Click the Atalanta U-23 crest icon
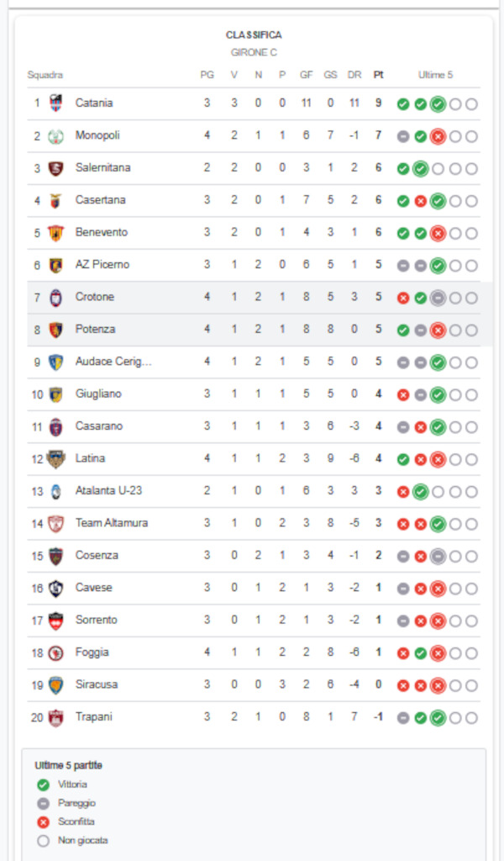The height and width of the screenshot is (861, 504). pos(56,491)
